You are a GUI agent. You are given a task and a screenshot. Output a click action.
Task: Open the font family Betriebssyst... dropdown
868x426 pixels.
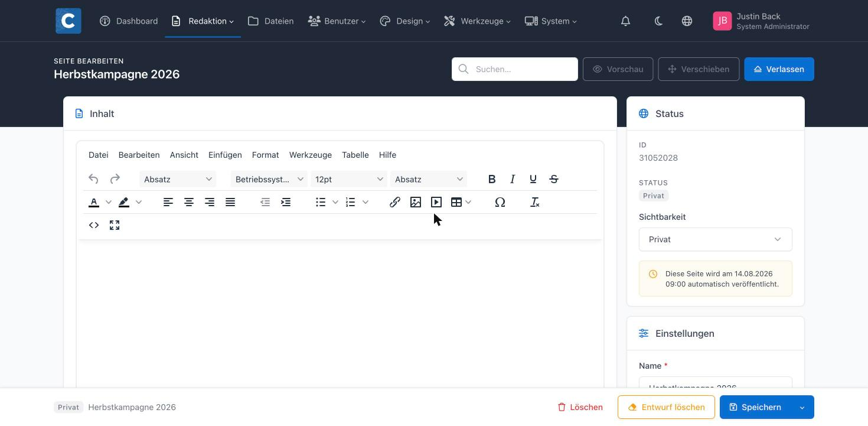(269, 179)
